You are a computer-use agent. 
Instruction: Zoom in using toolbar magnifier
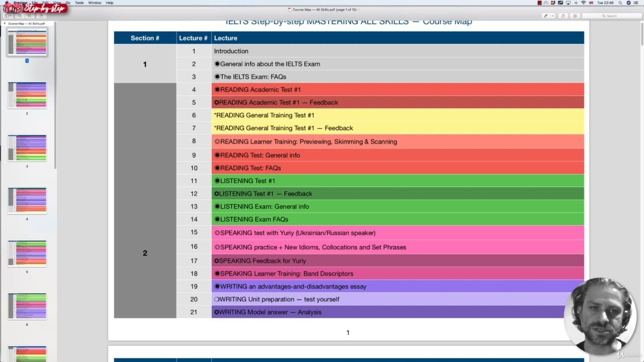(30, 16)
